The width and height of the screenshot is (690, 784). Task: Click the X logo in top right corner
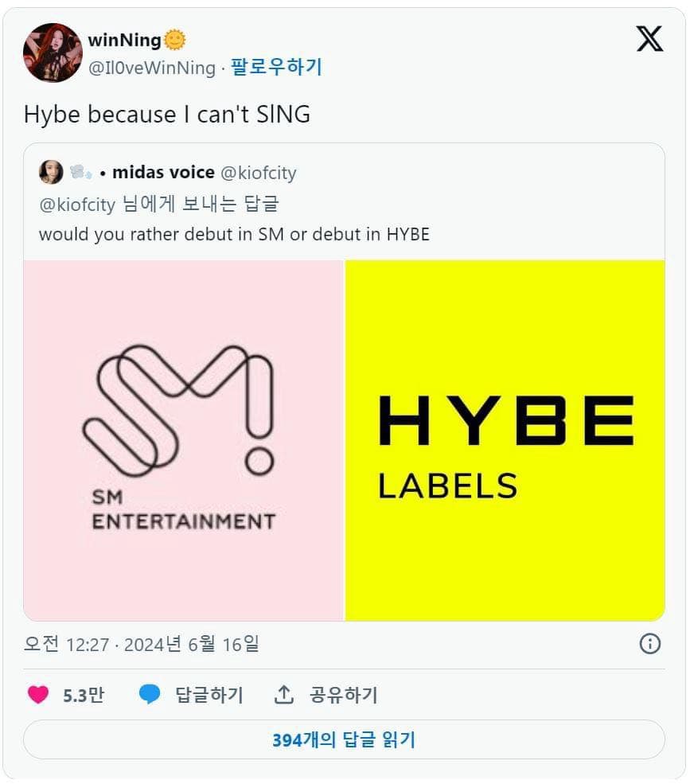[x=651, y=38]
